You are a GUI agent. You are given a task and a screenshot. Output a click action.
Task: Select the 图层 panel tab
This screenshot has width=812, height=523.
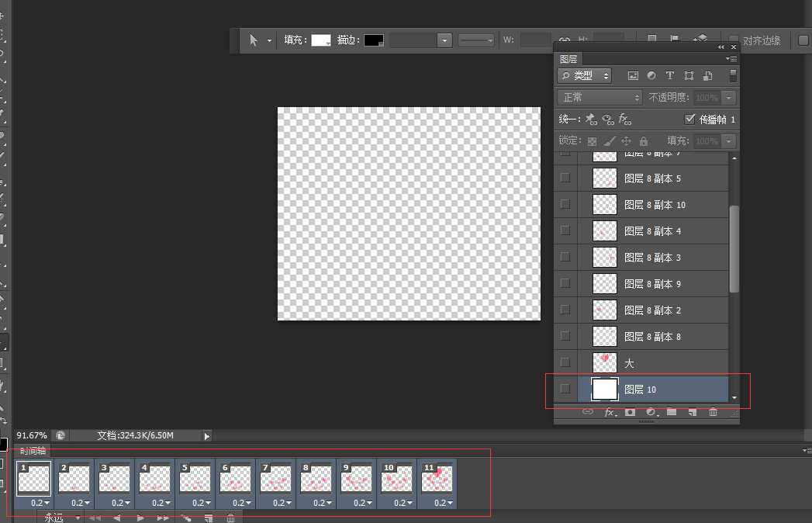point(568,59)
